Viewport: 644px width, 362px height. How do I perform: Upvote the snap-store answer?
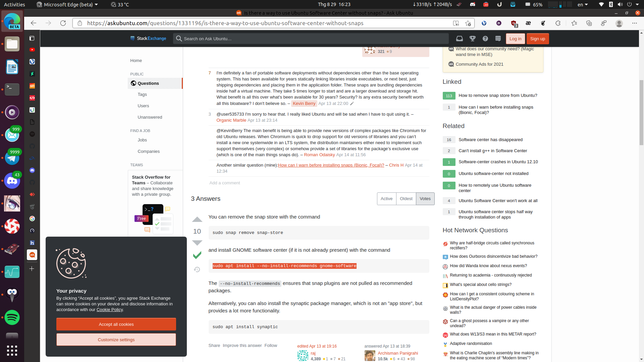tap(197, 220)
